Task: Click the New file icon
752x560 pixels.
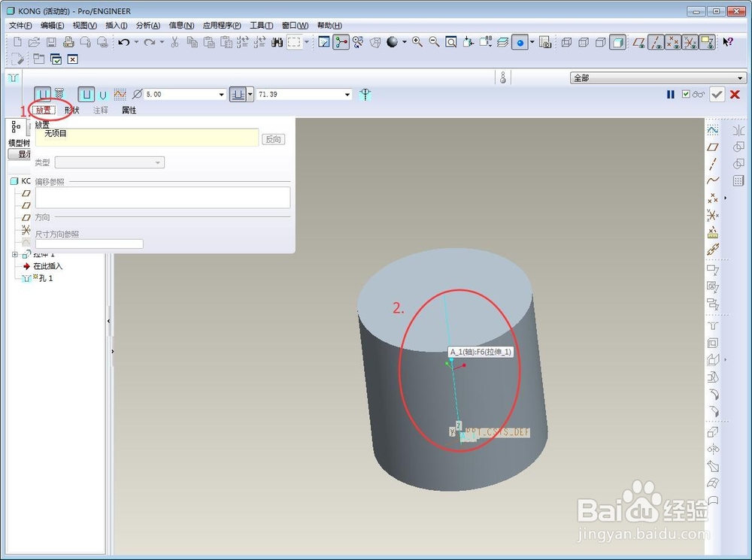Action: coord(18,42)
